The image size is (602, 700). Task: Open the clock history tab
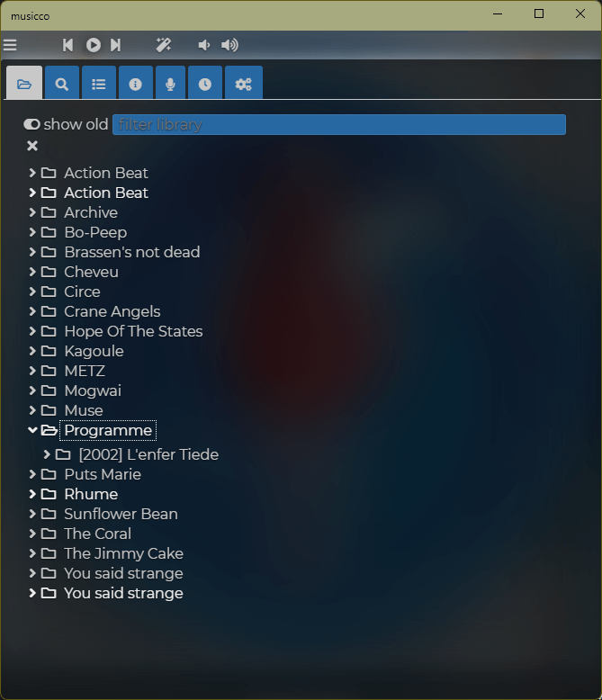click(205, 83)
